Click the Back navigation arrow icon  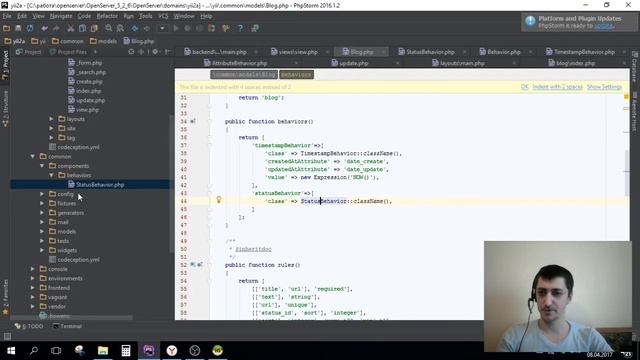pos(135,28)
